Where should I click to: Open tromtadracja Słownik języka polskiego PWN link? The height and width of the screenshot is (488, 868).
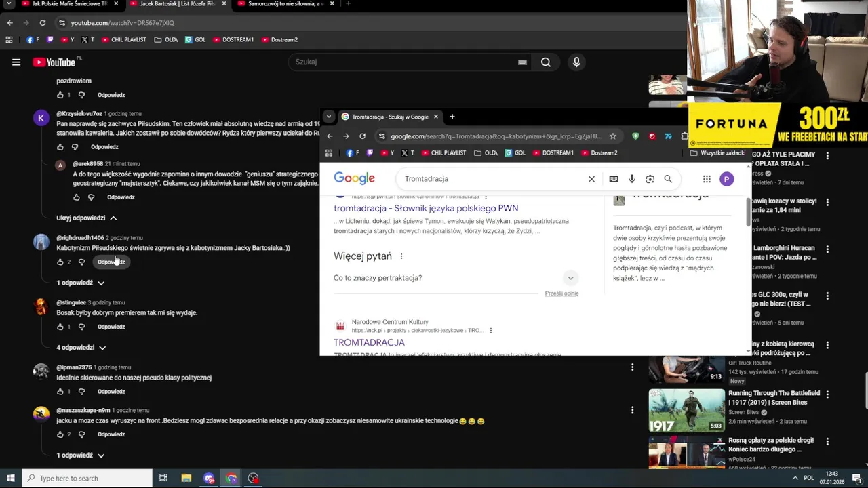click(426, 209)
